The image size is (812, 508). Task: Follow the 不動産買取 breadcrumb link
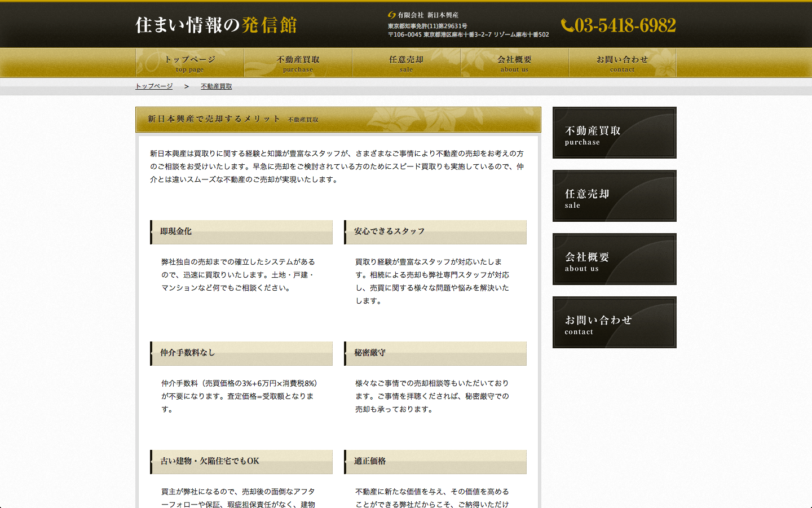point(217,86)
